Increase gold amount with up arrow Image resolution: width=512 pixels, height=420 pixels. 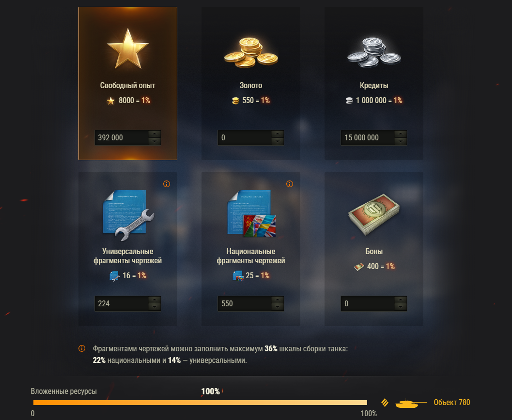pyautogui.click(x=278, y=134)
